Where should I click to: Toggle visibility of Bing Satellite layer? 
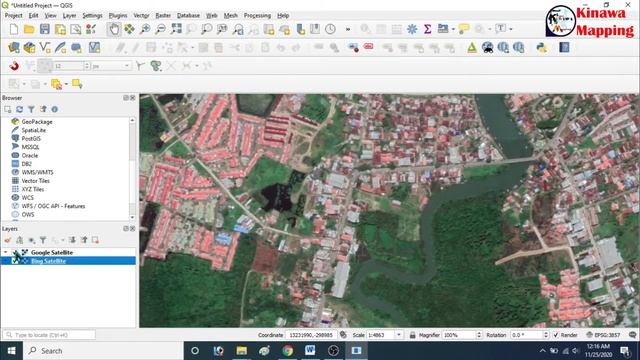point(16,261)
